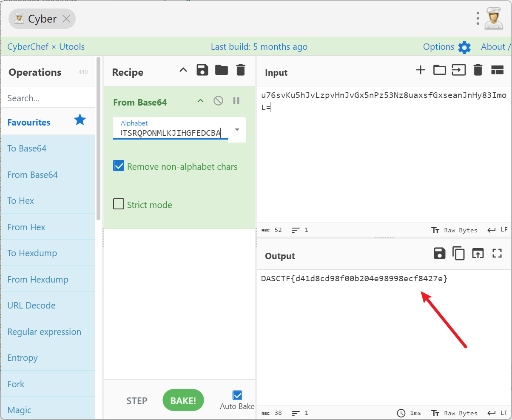
Task: Click into the Alphabet input field
Action: tap(171, 133)
